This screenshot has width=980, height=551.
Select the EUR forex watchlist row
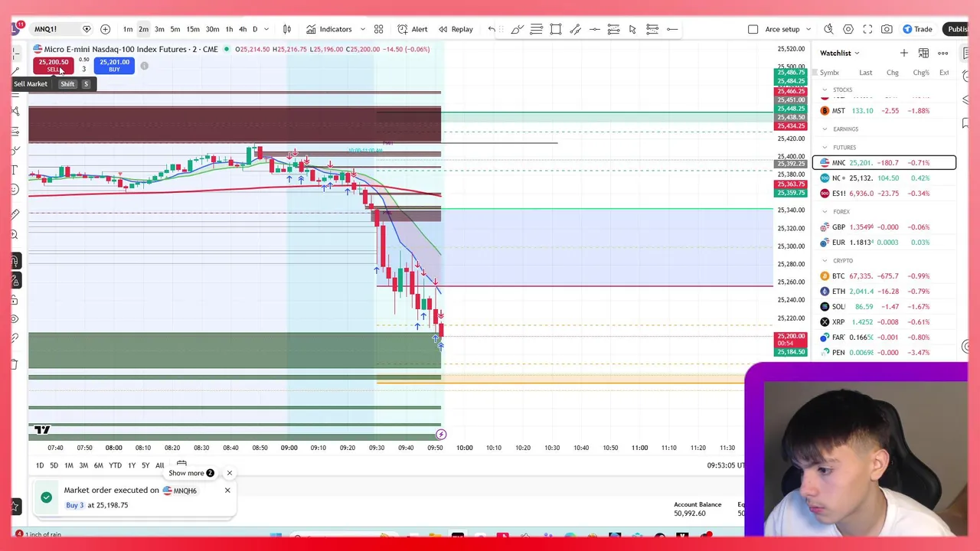click(x=884, y=242)
